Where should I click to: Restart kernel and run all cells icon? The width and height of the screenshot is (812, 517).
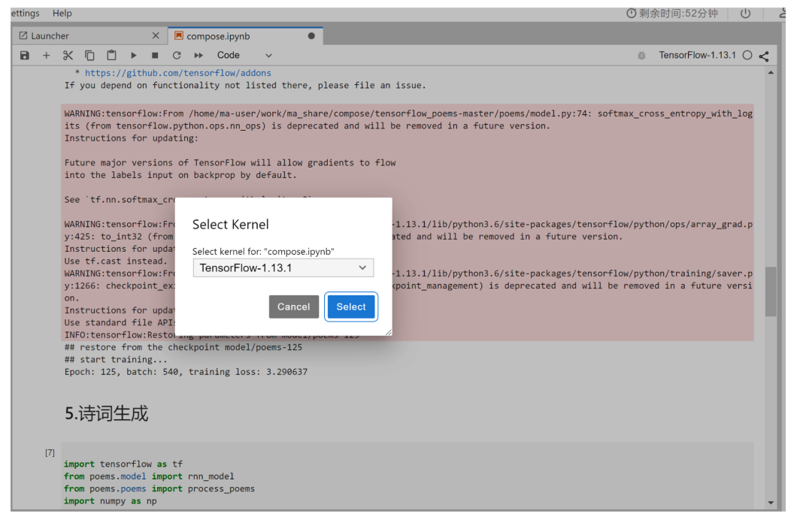(x=198, y=56)
